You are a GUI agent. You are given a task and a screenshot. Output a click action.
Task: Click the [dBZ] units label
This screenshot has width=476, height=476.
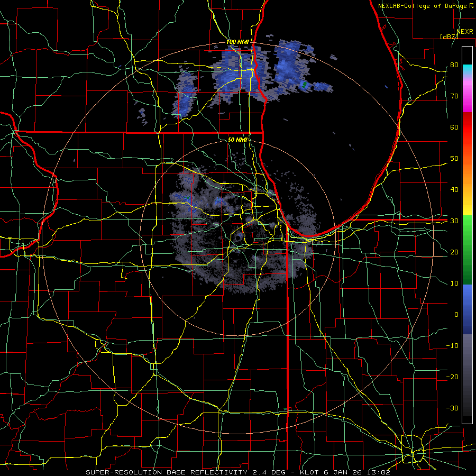[x=449, y=36]
